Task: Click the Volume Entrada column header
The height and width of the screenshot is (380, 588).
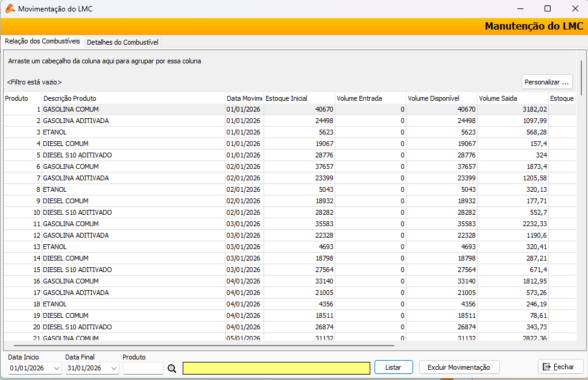Action: pos(370,98)
